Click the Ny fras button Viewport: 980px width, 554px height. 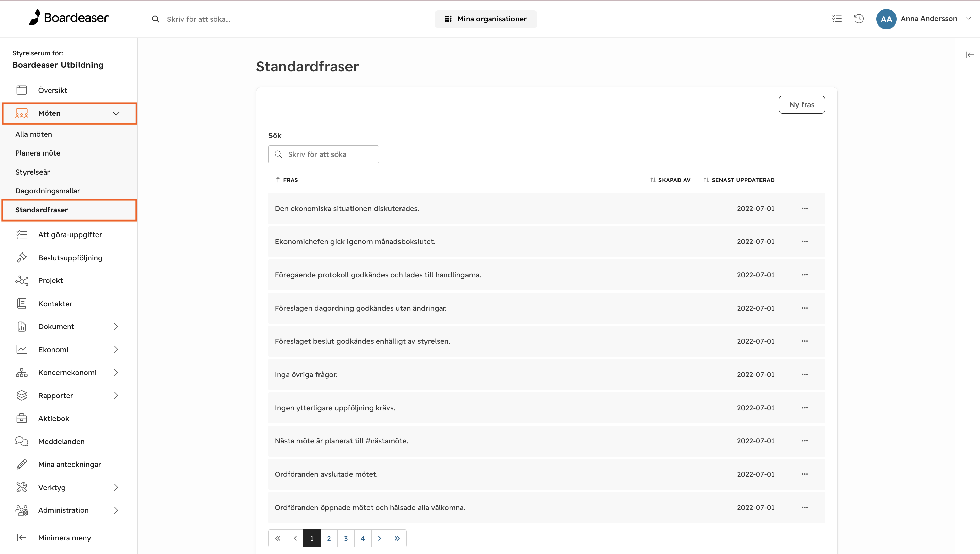(802, 104)
